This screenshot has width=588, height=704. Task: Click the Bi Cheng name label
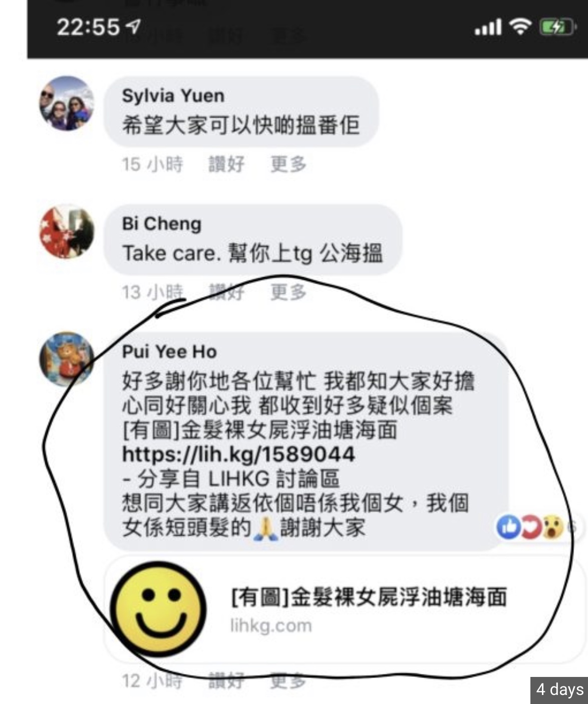point(161,223)
